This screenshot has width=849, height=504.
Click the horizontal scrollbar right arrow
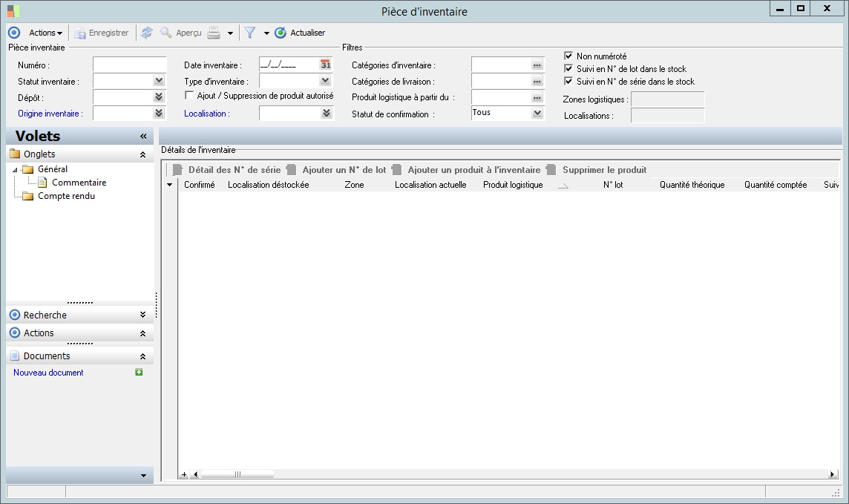tap(832, 475)
